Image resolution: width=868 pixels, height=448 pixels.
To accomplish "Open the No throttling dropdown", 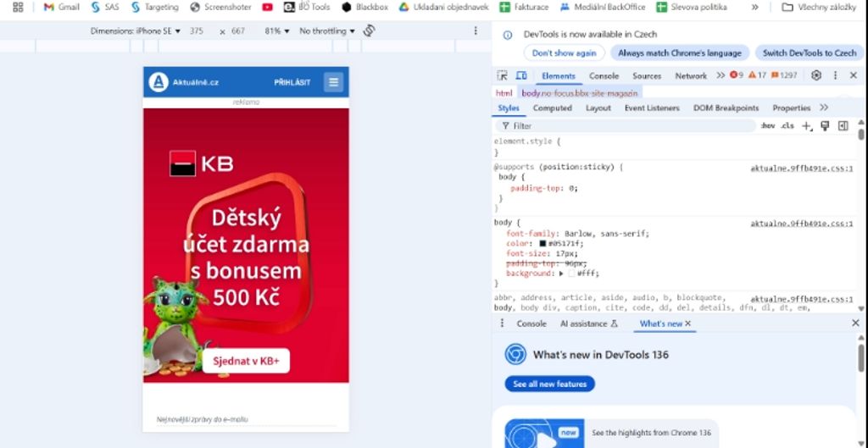I will click(x=327, y=31).
